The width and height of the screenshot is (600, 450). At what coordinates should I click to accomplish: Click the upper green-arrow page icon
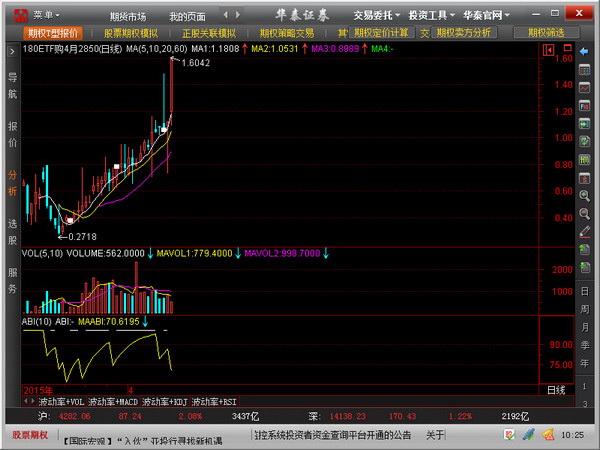[584, 249]
